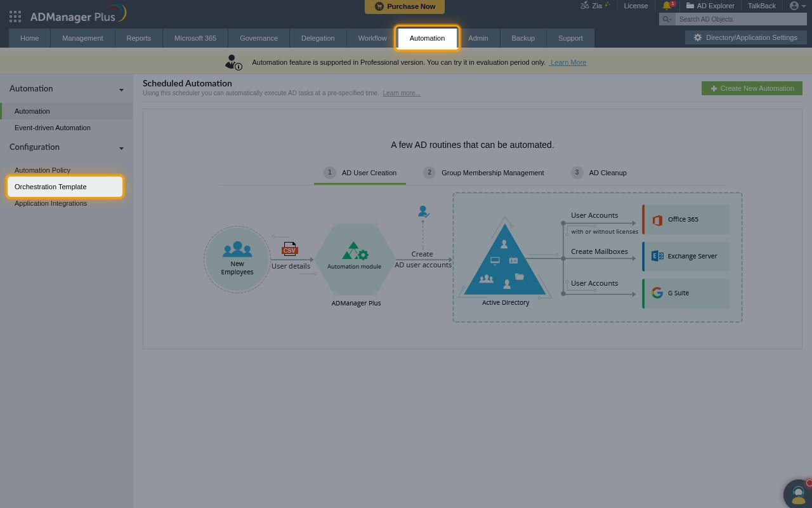Open the Backup tab
The height and width of the screenshot is (508, 812).
tap(523, 38)
